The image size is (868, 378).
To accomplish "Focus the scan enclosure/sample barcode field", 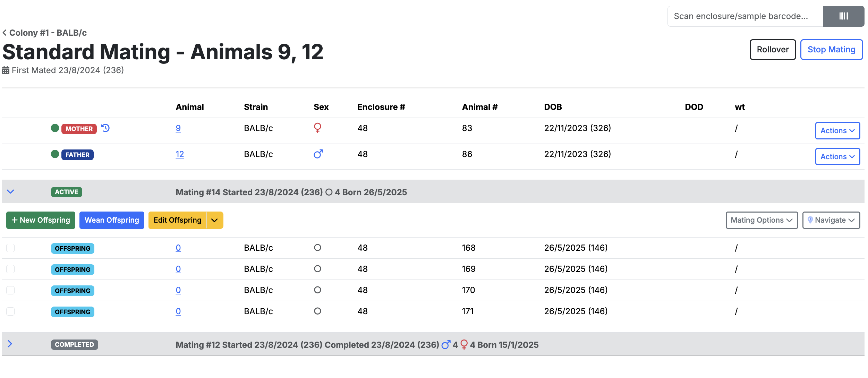I will [745, 16].
